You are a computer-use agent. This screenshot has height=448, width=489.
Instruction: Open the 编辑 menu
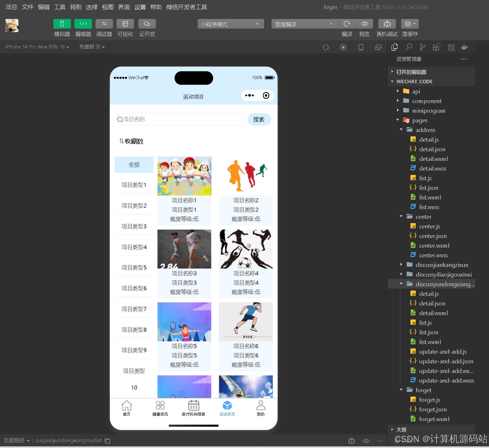(44, 7)
